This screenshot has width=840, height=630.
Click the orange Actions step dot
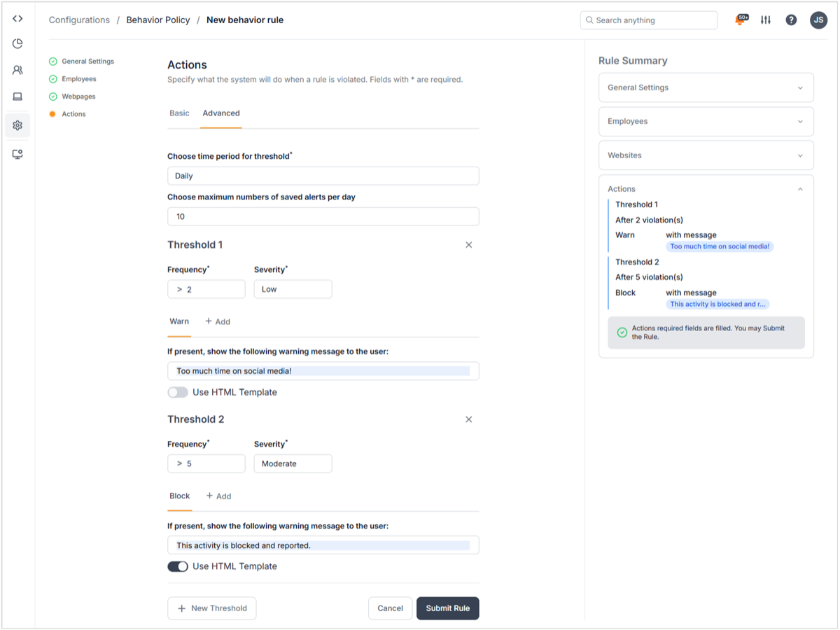pos(52,114)
